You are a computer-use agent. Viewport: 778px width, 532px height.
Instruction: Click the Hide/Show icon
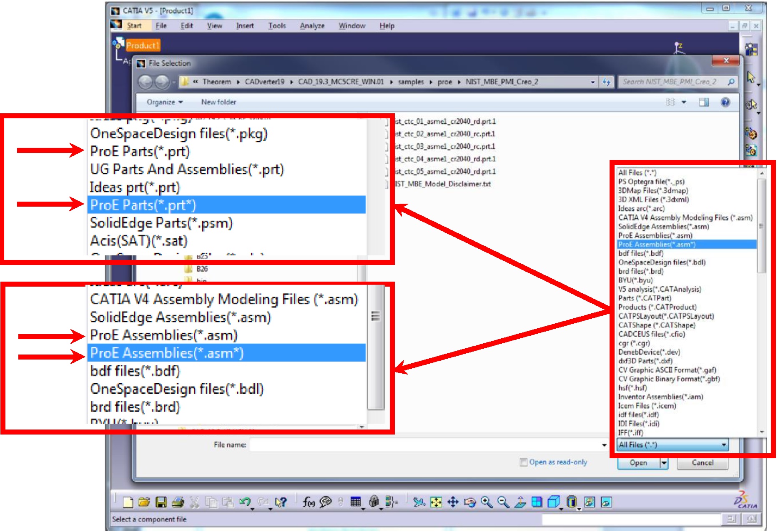(589, 502)
